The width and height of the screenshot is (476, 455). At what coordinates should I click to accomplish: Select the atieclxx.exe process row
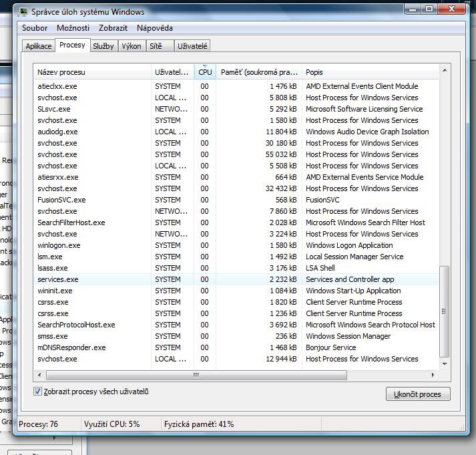coord(236,86)
